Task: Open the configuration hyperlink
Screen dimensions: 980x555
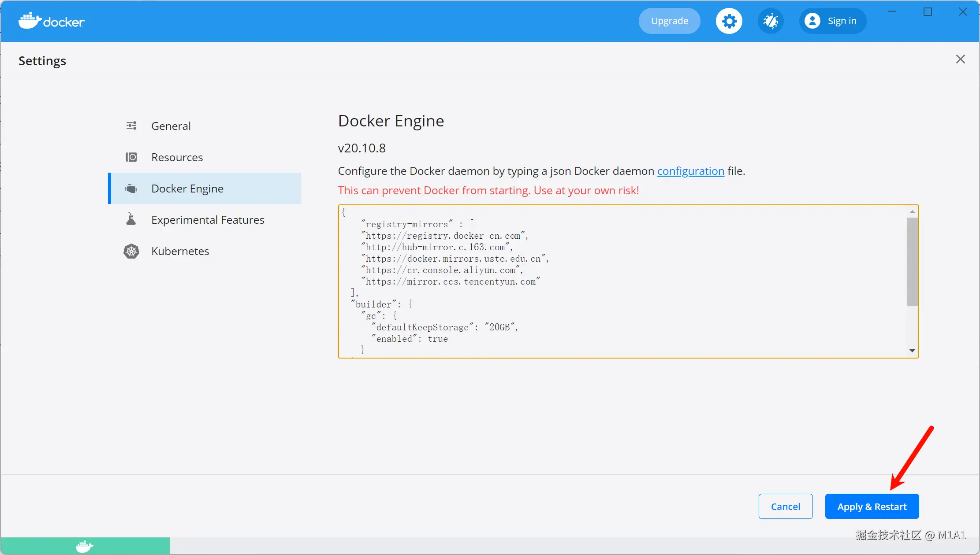Action: point(690,171)
